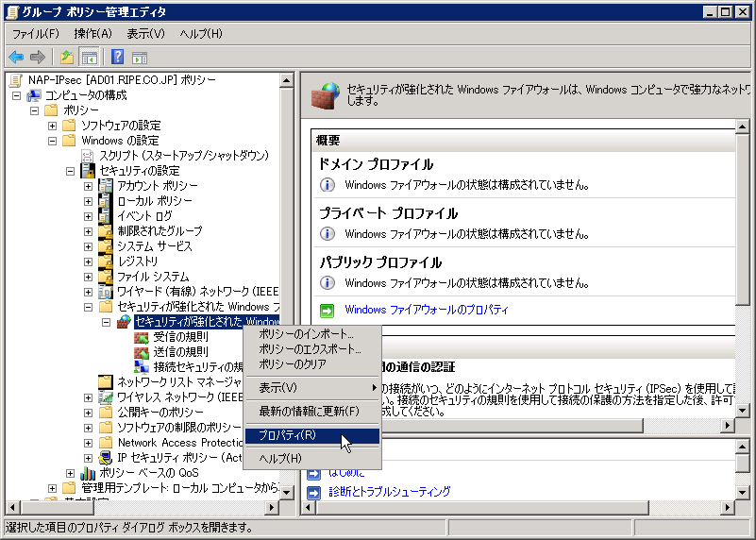
Task: Click the info icon under ドメイン プロファイル
Action: pos(328,185)
